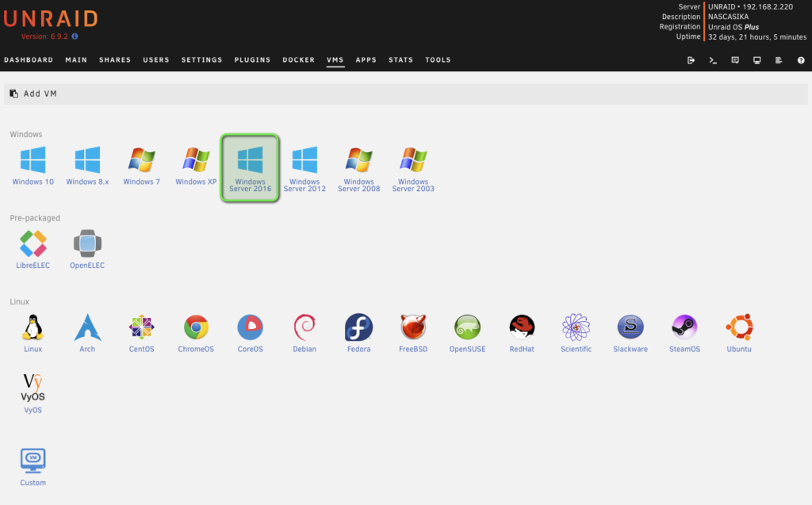The image size is (812, 505).
Task: Open the web terminal from the toolbar
Action: pyautogui.click(x=712, y=59)
